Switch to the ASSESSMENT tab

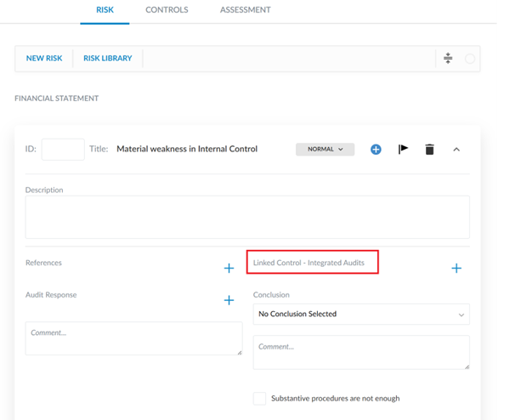(x=245, y=10)
